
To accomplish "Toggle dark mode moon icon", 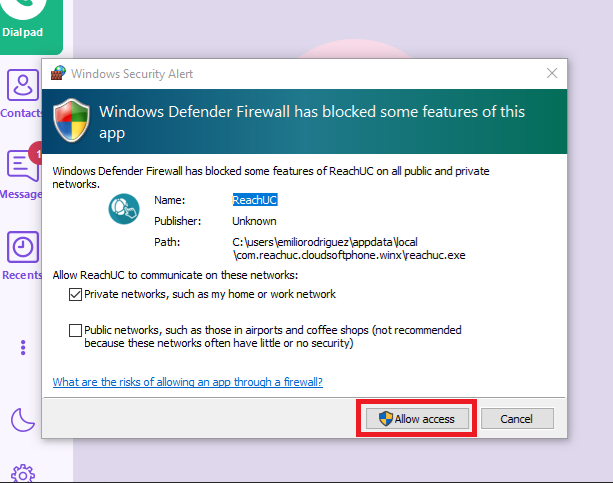I will pos(23,420).
